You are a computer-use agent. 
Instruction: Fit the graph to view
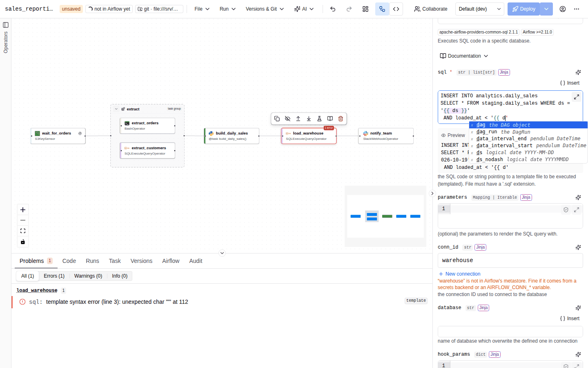[23, 231]
